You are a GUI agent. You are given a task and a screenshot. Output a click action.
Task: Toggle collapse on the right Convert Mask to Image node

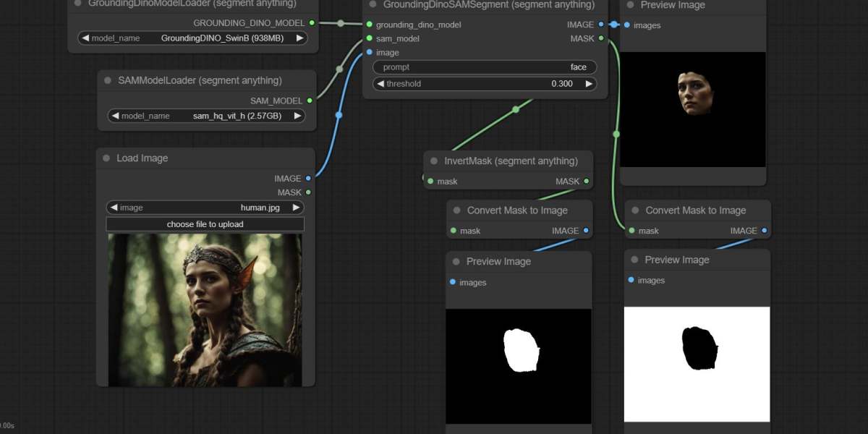tap(635, 210)
